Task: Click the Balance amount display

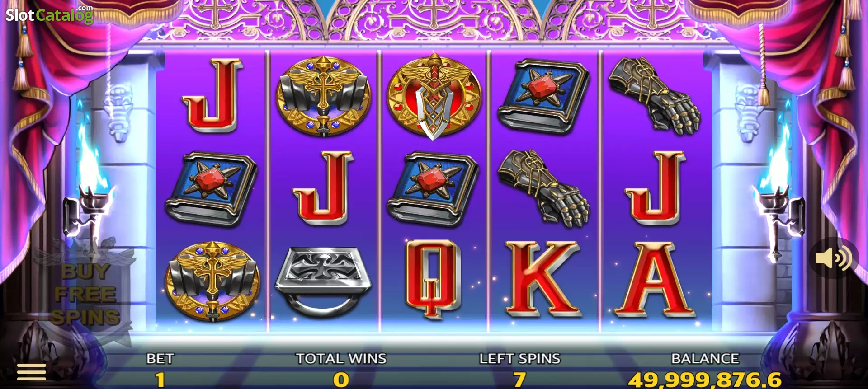Action: 705,380
